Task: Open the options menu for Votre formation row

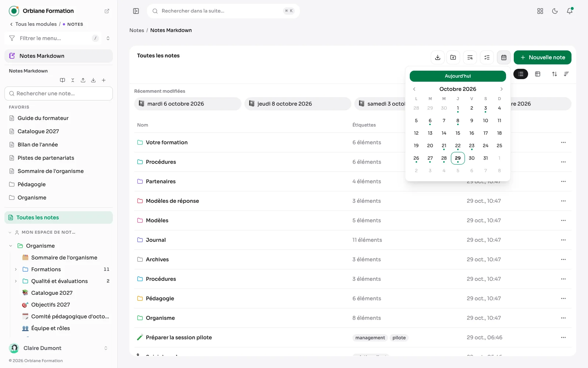Action: point(563,142)
